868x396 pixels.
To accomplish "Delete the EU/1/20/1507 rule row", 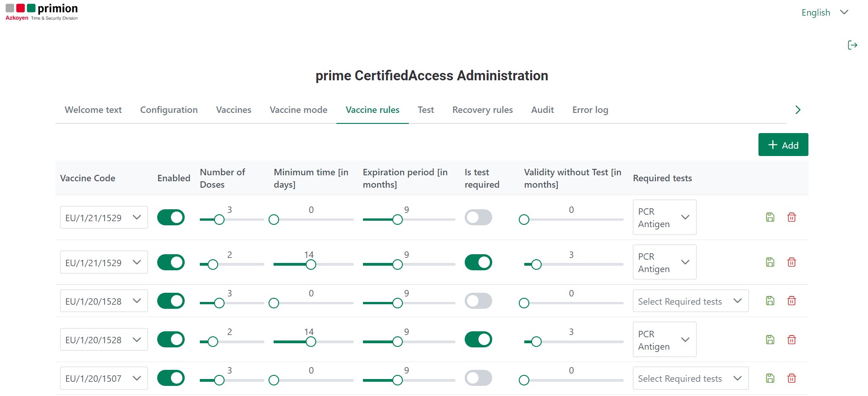I will pyautogui.click(x=791, y=379).
